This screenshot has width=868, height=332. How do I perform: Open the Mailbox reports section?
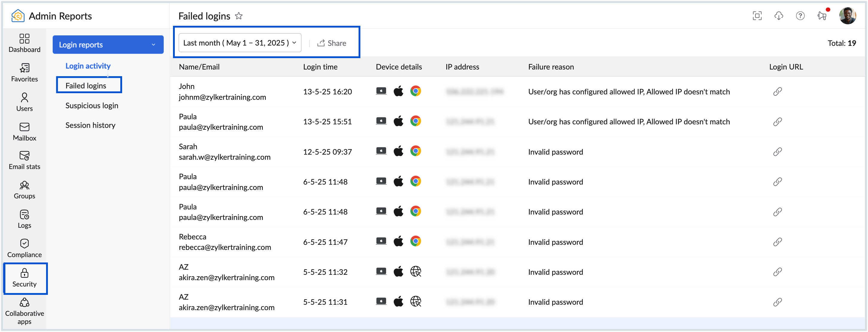click(24, 131)
